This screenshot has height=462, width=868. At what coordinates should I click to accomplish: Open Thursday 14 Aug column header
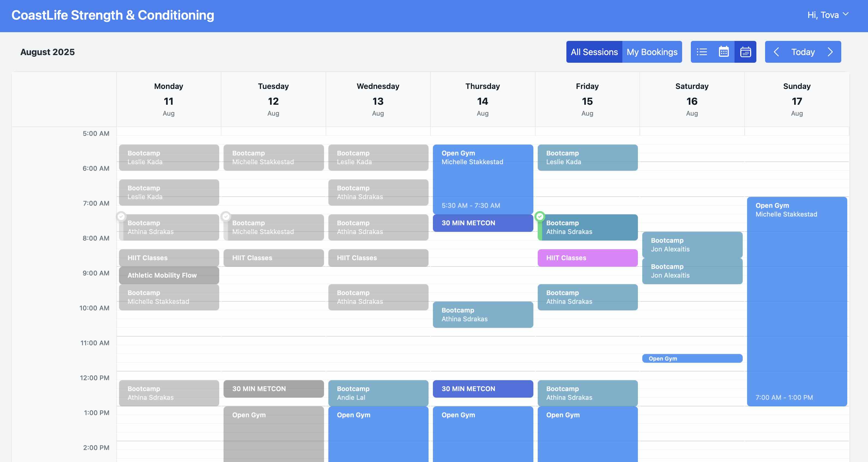tap(483, 99)
